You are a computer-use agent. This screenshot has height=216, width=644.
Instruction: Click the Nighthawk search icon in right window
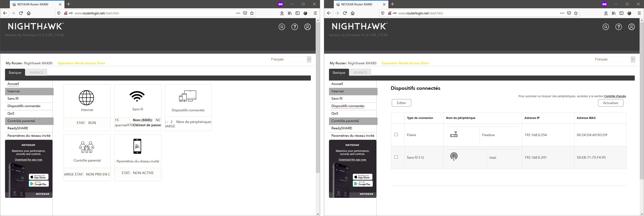point(605,27)
